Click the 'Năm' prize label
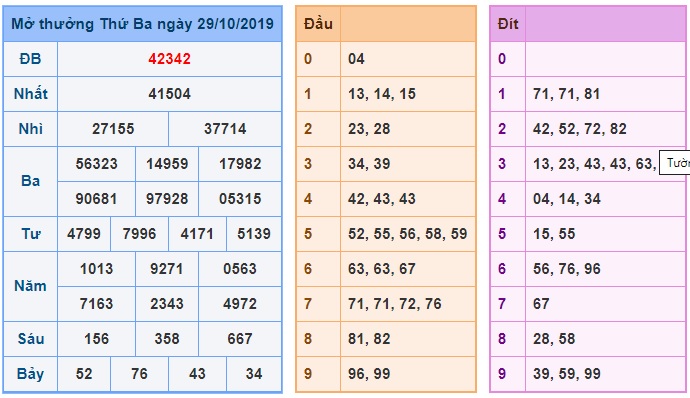The height and width of the screenshot is (398, 690). click(30, 286)
